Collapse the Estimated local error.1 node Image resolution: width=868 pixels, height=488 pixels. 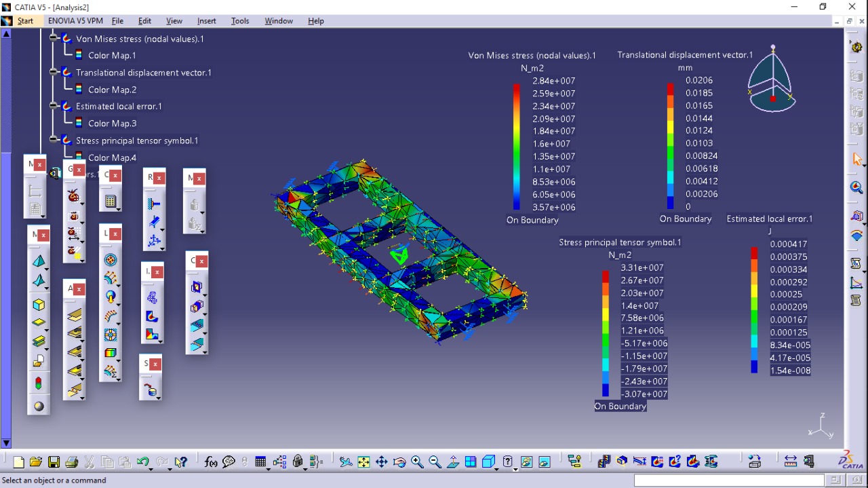(x=54, y=106)
